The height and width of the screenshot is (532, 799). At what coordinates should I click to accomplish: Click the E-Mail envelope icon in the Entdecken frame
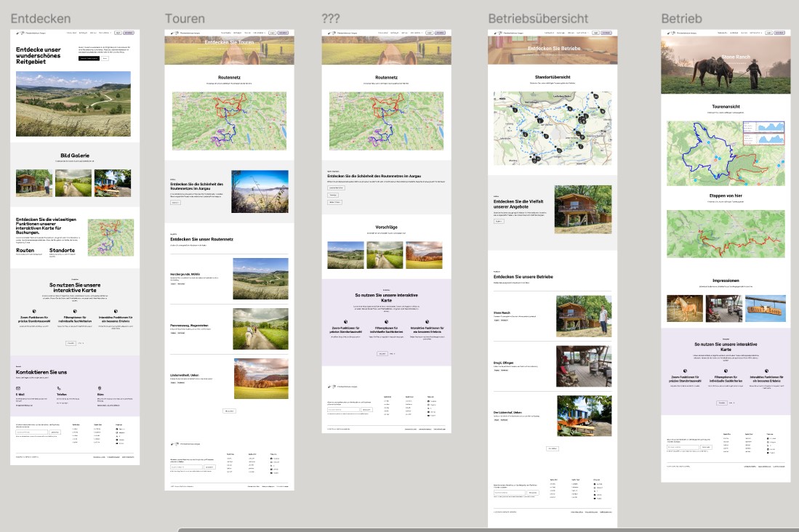tap(17, 389)
